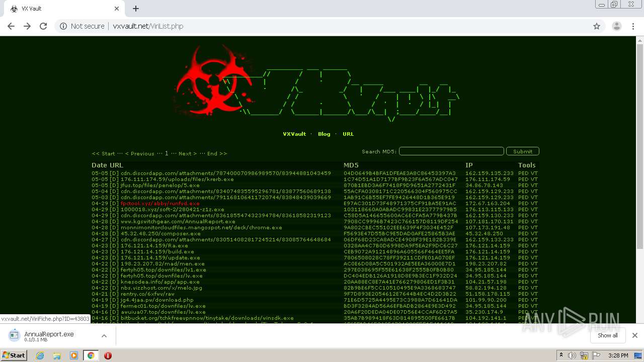
Task: Switch to Chrome in taskbar
Action: pyautogui.click(x=91, y=355)
